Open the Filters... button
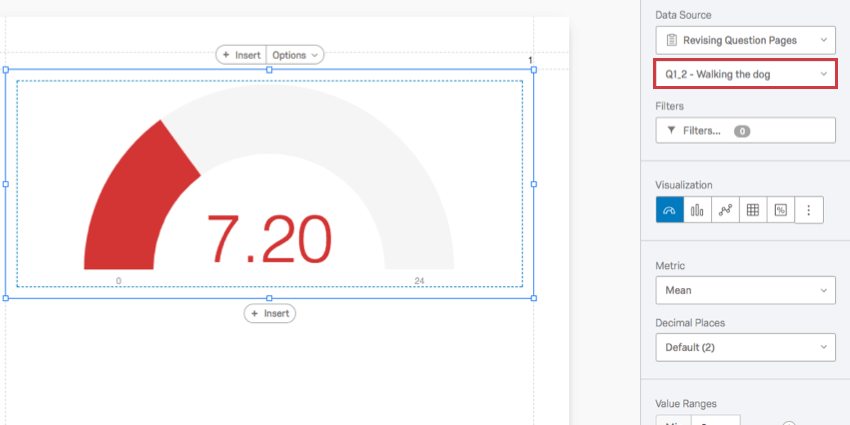This screenshot has width=850, height=425. [x=745, y=130]
